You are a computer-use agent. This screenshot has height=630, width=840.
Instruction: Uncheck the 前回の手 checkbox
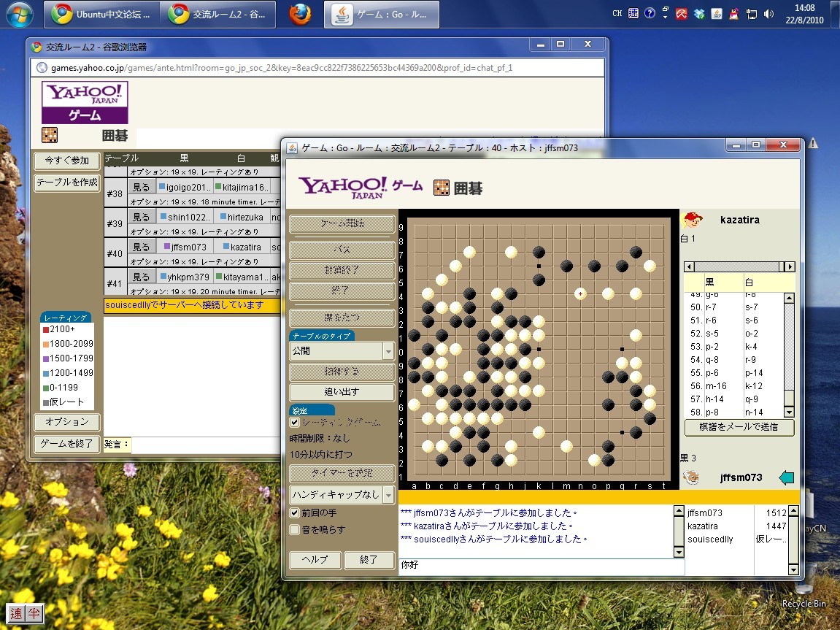click(295, 512)
